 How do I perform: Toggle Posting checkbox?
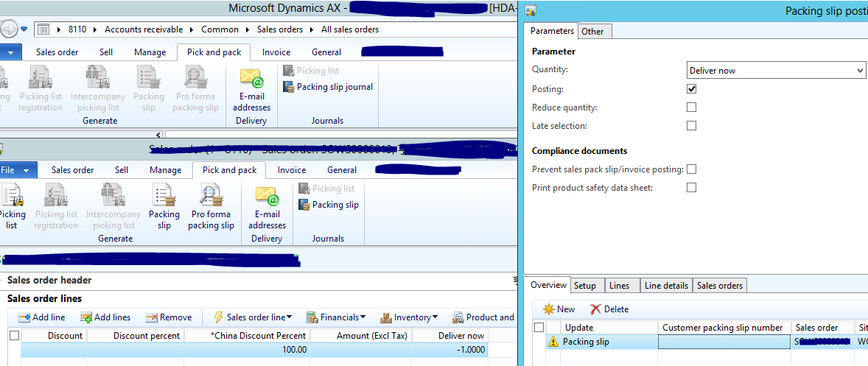tap(691, 89)
